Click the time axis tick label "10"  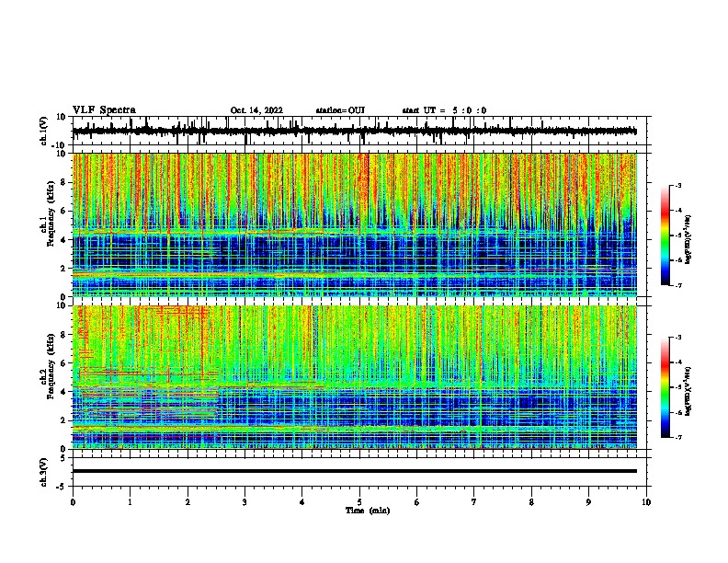pos(646,502)
